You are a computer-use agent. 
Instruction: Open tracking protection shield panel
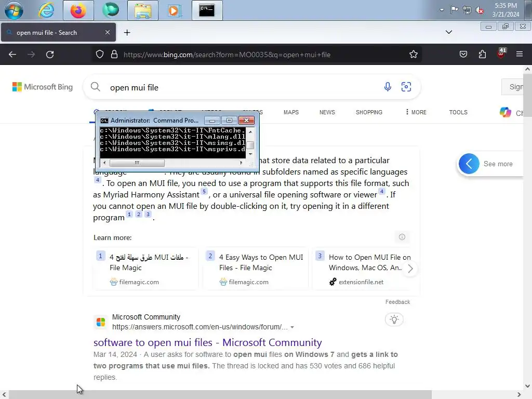100,54
